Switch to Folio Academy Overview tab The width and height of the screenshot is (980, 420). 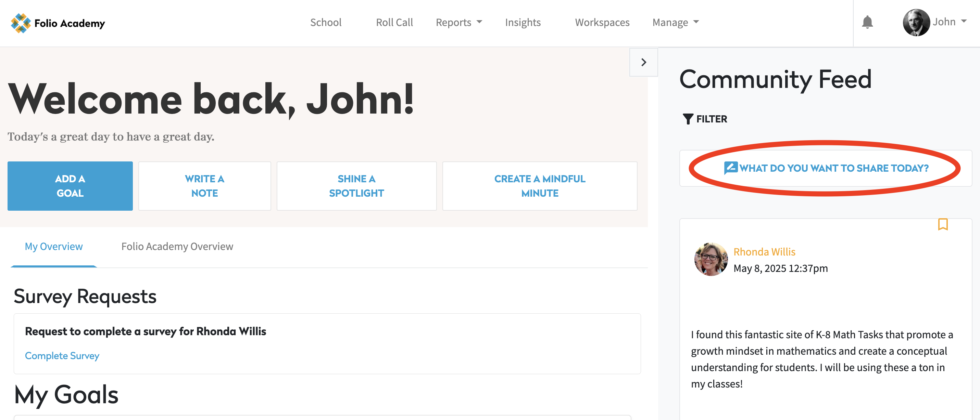tap(177, 246)
